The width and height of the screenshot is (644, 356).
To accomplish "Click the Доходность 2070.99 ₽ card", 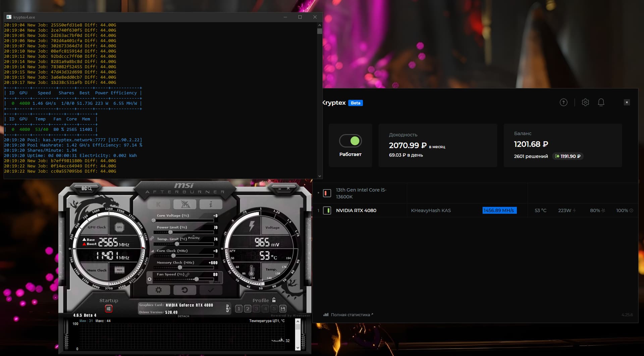I will tap(438, 145).
